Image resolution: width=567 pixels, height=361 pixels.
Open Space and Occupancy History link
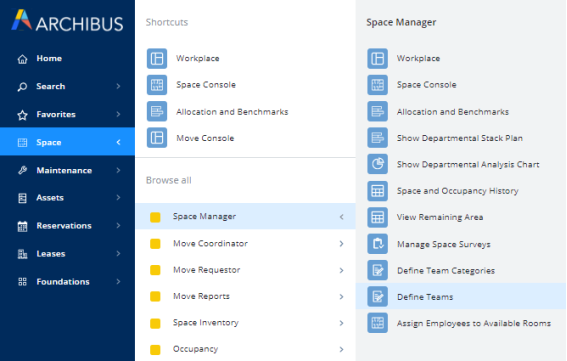(x=457, y=191)
